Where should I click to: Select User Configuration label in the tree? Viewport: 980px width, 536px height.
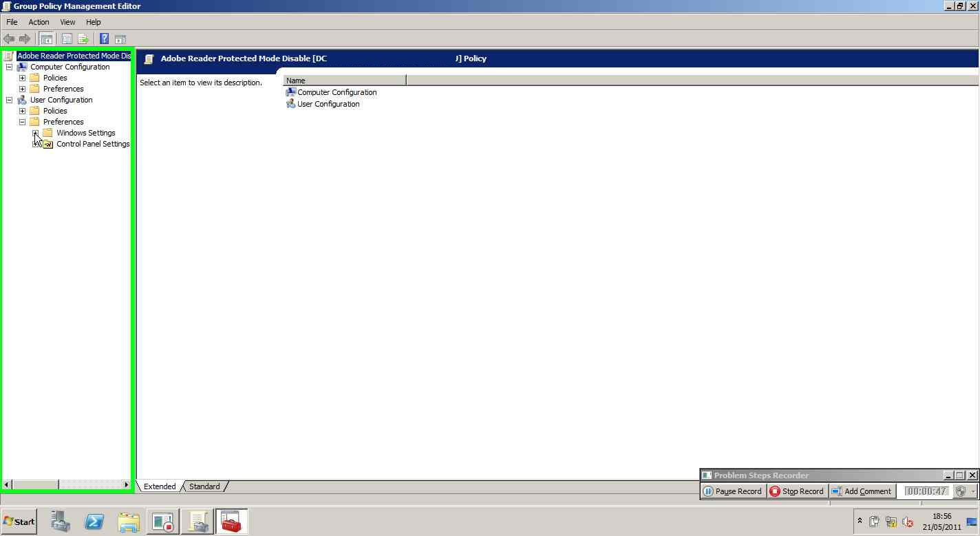tap(61, 100)
